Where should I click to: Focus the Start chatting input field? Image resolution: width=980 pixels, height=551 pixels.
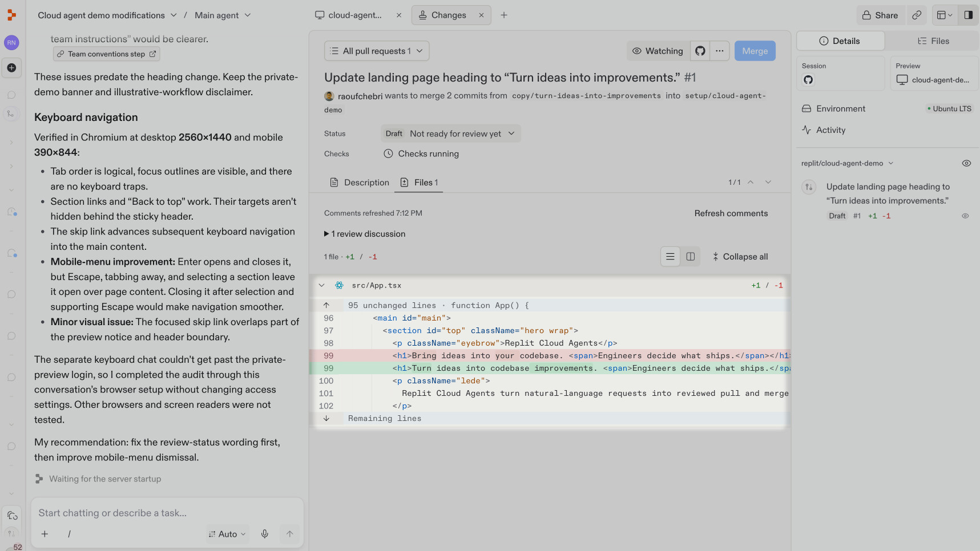(x=167, y=513)
